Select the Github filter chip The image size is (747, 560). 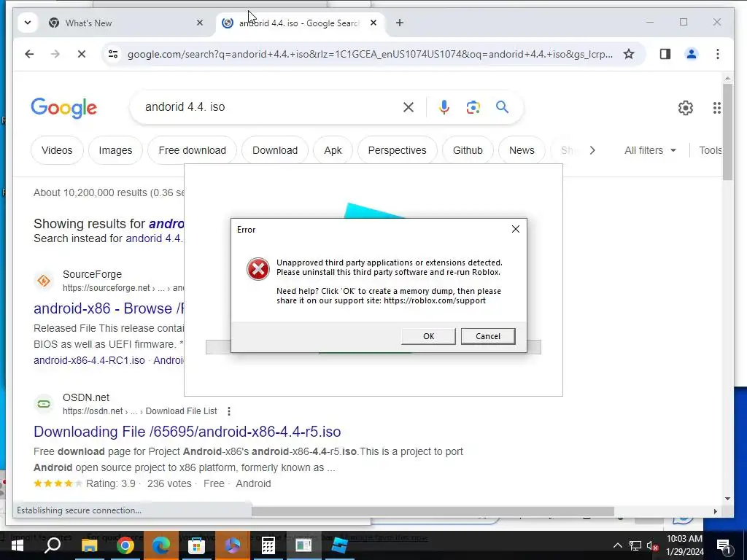click(468, 150)
